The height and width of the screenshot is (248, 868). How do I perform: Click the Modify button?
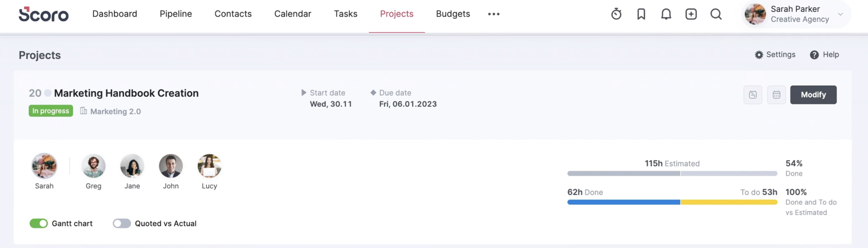click(813, 95)
